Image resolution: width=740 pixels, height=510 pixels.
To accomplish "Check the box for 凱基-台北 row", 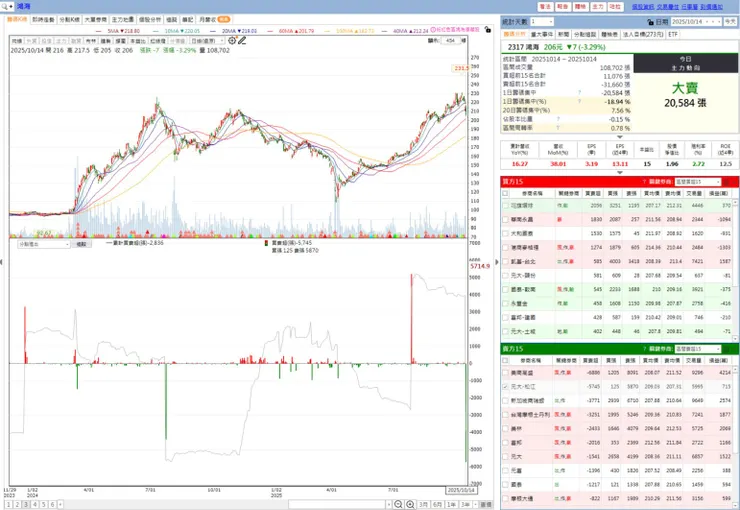I will click(x=505, y=261).
